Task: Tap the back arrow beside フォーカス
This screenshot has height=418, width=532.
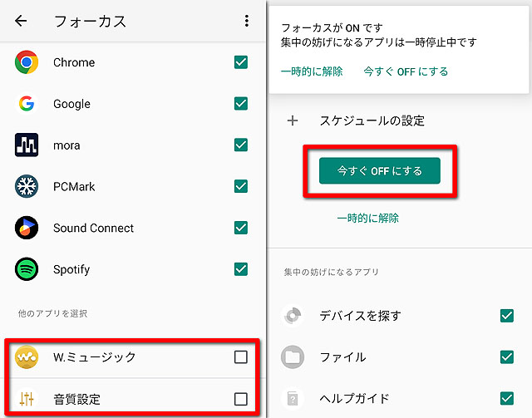Action: [x=21, y=22]
